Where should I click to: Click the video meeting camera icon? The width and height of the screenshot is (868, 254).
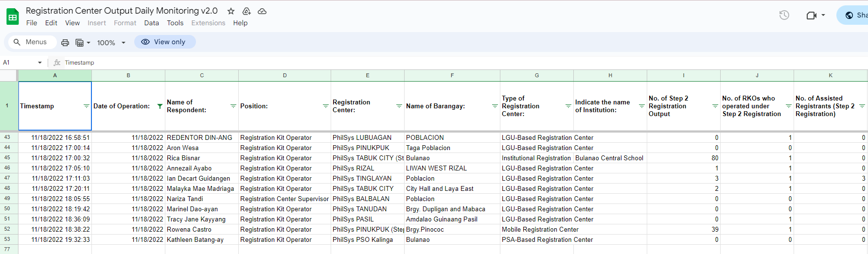811,15
